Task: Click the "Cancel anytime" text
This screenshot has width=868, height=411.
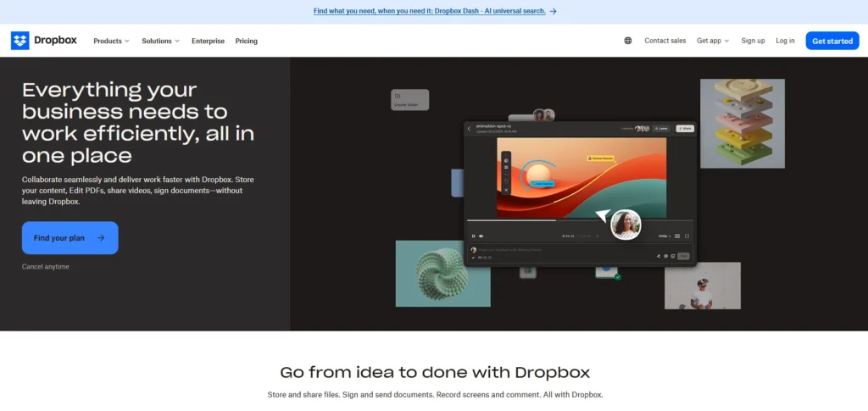Action: click(46, 267)
